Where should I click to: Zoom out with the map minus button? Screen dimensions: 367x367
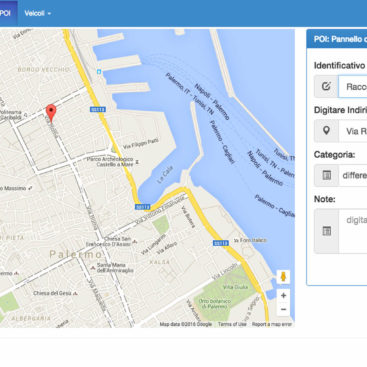click(x=283, y=309)
